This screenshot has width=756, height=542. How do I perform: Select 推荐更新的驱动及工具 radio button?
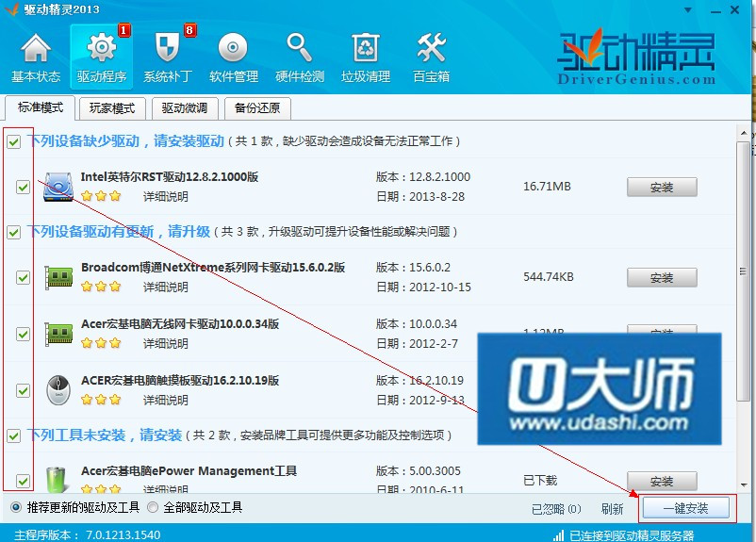click(15, 508)
